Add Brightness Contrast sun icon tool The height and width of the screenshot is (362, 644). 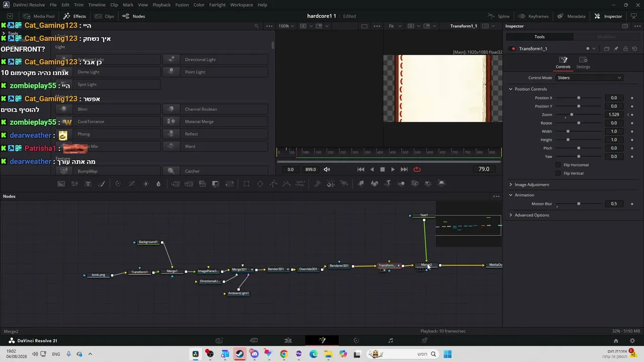pyautogui.click(x=145, y=184)
